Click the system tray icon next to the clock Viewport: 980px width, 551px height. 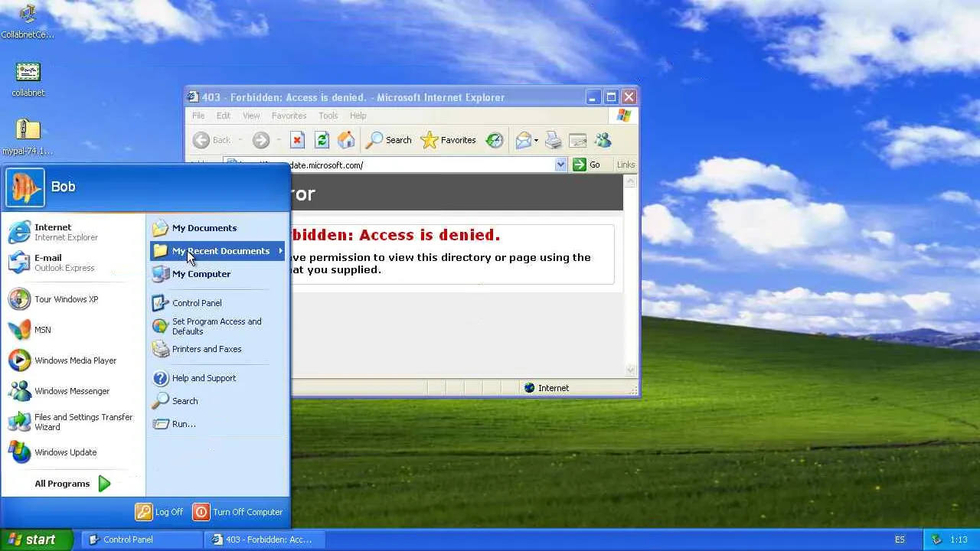tap(936, 540)
